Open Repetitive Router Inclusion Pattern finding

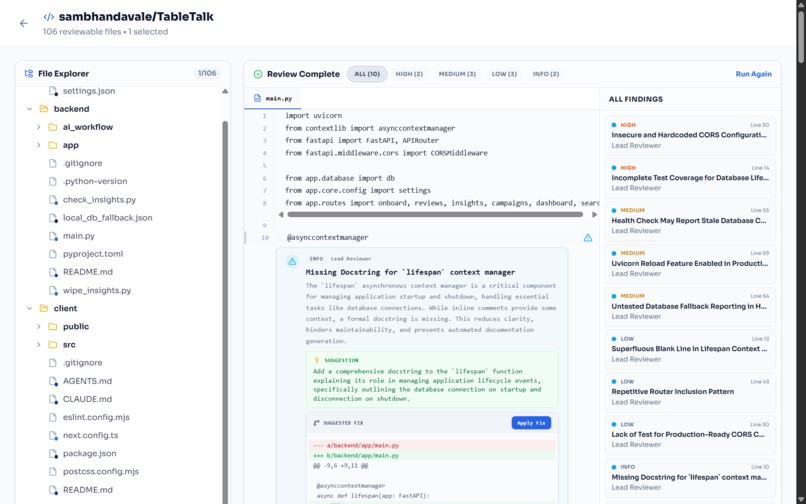[x=690, y=392]
